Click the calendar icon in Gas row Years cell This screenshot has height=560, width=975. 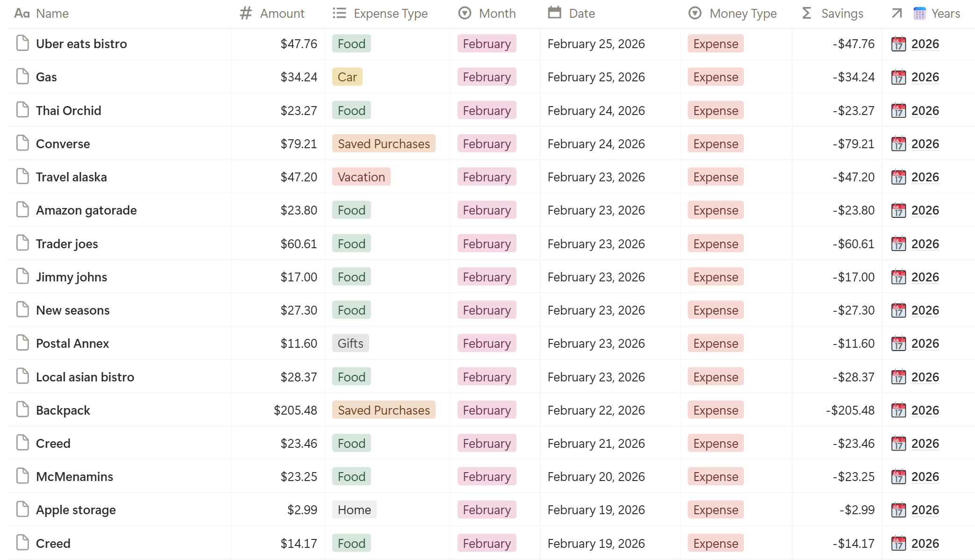tap(898, 77)
